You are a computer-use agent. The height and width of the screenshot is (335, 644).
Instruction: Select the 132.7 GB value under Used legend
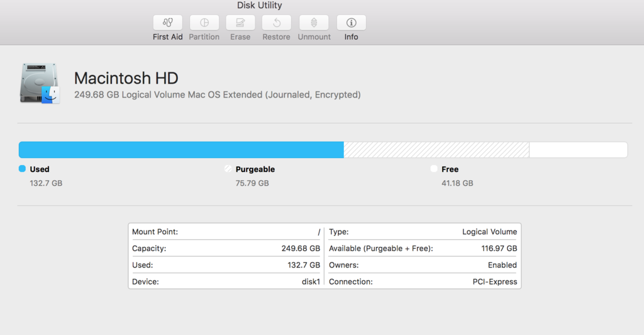(46, 183)
